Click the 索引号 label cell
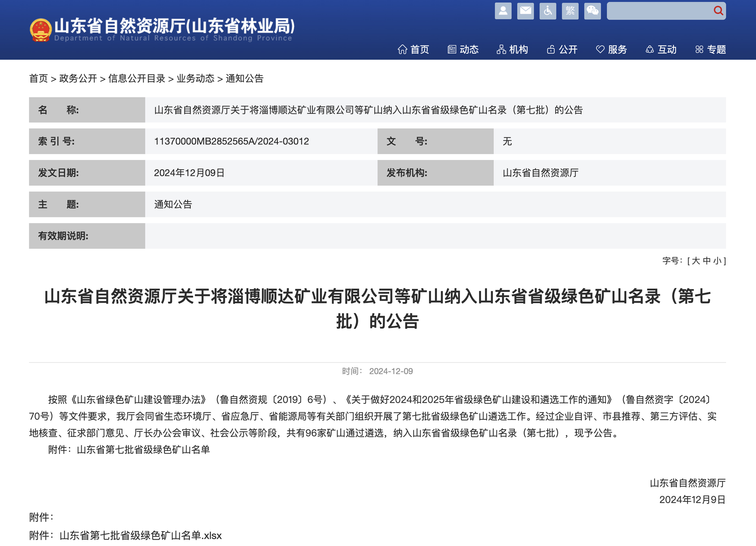756x546 pixels. click(x=87, y=141)
